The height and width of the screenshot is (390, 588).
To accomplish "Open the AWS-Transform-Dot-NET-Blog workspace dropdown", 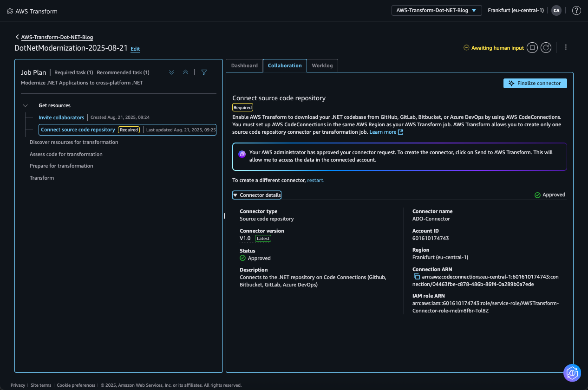I will [436, 10].
